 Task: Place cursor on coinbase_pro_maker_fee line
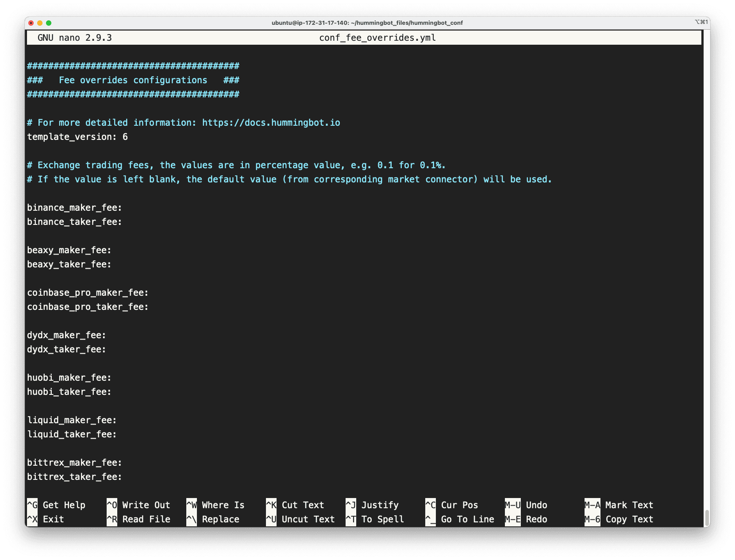(88, 293)
